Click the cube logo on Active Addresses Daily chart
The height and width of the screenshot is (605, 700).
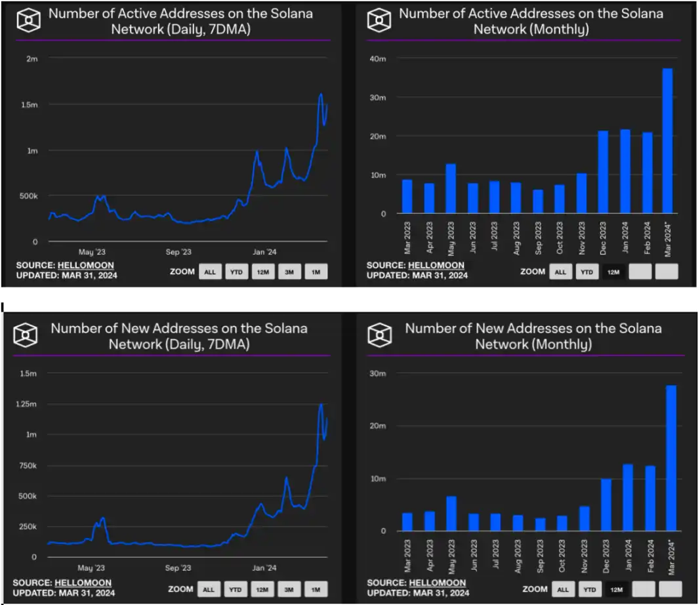click(30, 21)
